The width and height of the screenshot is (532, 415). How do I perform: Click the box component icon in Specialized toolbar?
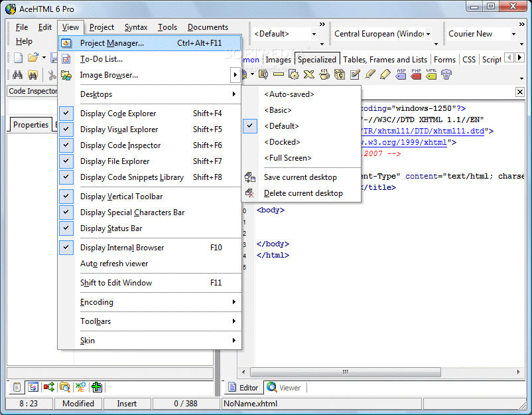tap(340, 74)
